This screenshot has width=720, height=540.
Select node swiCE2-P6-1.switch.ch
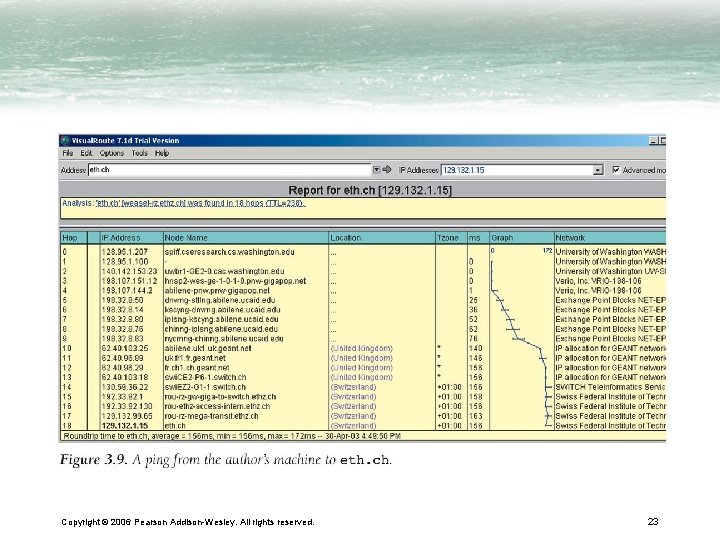tap(205, 377)
